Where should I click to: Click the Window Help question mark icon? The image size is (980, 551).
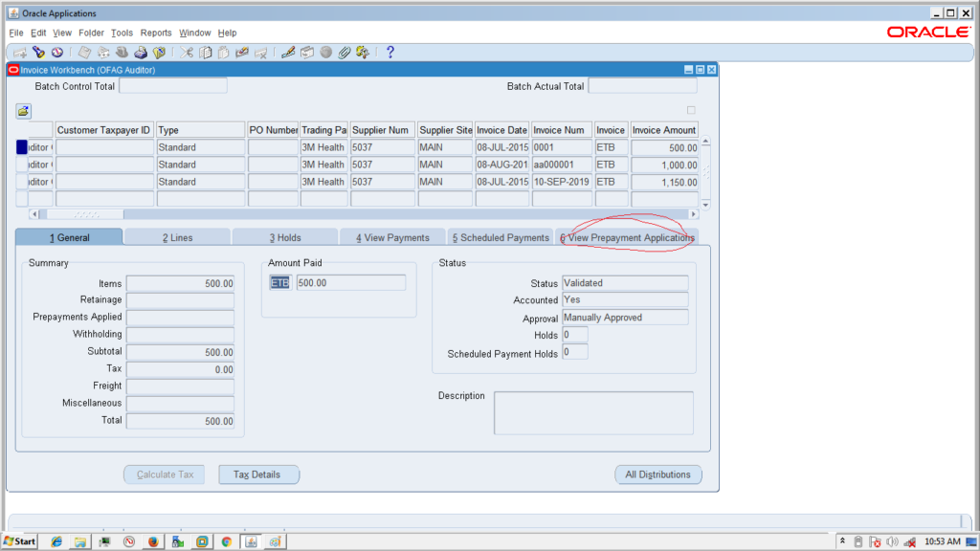click(390, 53)
